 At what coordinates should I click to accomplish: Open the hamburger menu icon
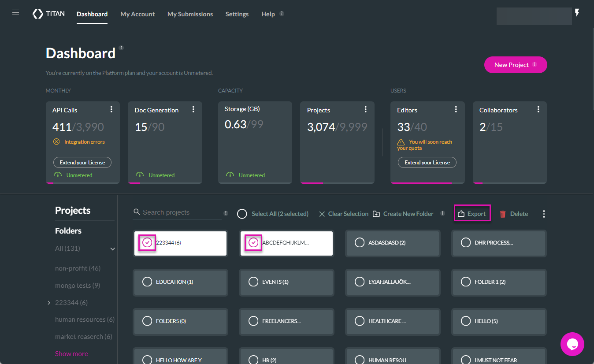tap(15, 13)
